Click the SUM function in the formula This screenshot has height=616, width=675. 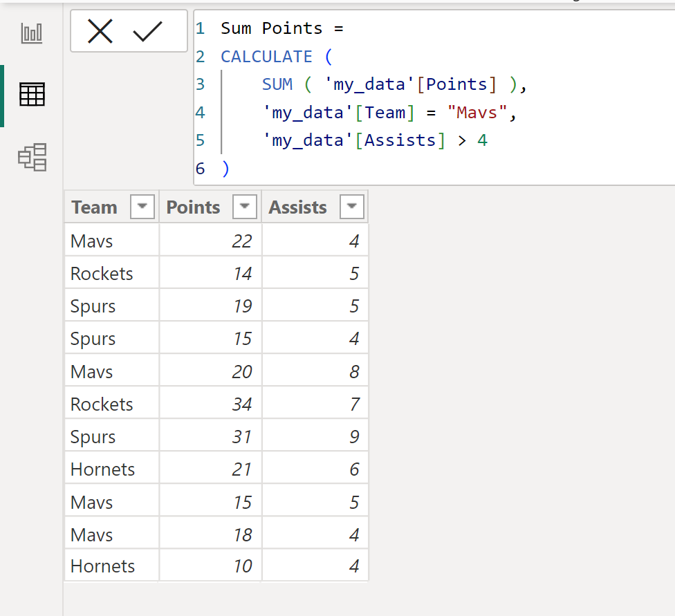[277, 84]
